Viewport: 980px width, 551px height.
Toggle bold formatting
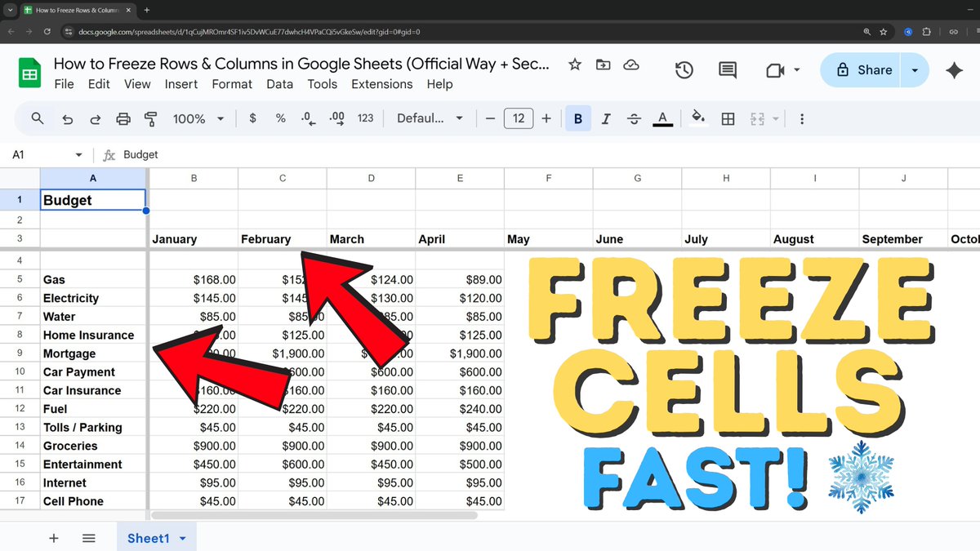tap(578, 118)
